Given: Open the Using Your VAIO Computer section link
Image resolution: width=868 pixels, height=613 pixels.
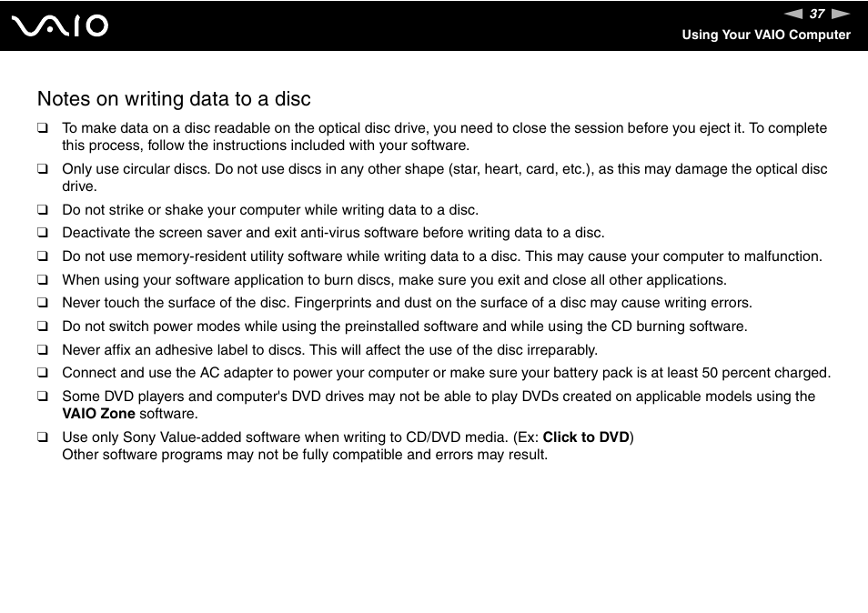Looking at the screenshot, I should 765,35.
